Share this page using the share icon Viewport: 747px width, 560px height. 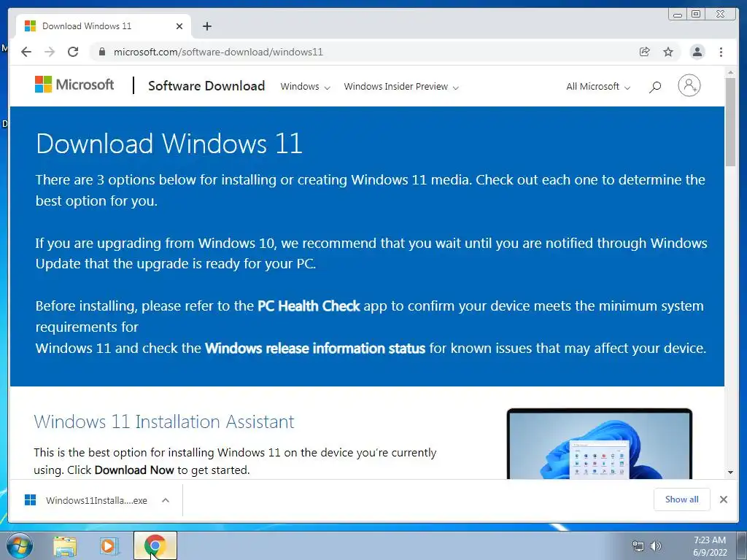tap(645, 52)
